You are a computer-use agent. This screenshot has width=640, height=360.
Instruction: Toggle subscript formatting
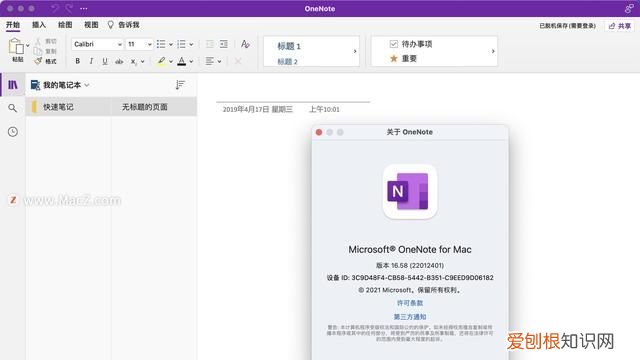click(133, 62)
